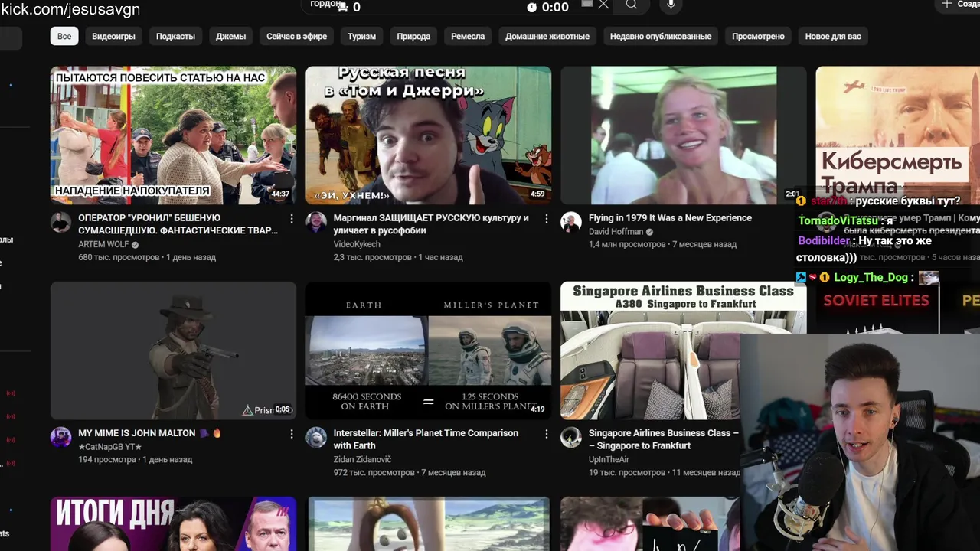Open David Hoffman channel avatar
This screenshot has height=551, width=980.
pyautogui.click(x=571, y=223)
